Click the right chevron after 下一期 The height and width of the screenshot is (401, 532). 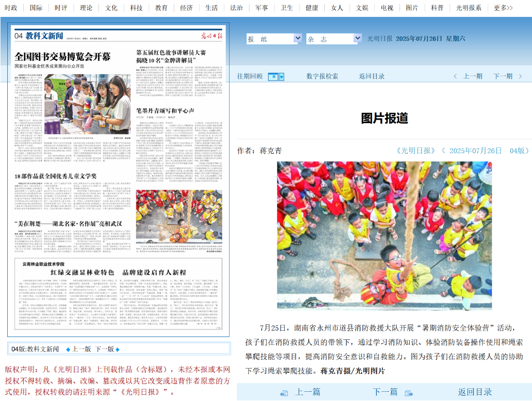tap(520, 76)
